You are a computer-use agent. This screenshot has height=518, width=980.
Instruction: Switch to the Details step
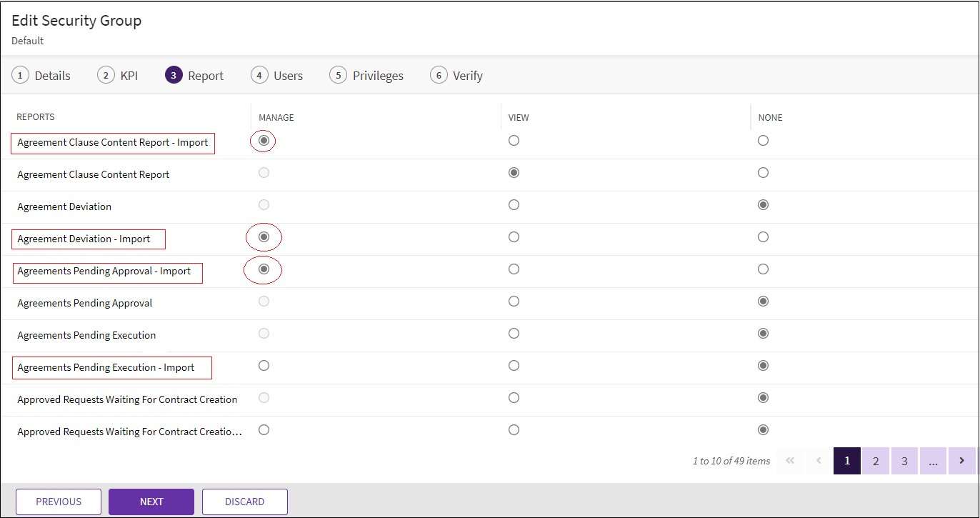pos(41,75)
